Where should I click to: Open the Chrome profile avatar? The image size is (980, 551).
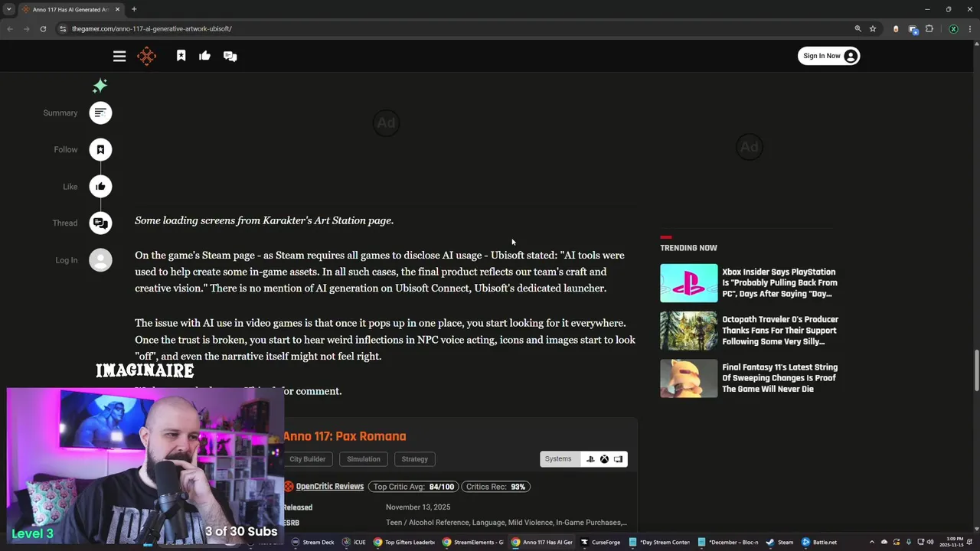click(x=953, y=28)
